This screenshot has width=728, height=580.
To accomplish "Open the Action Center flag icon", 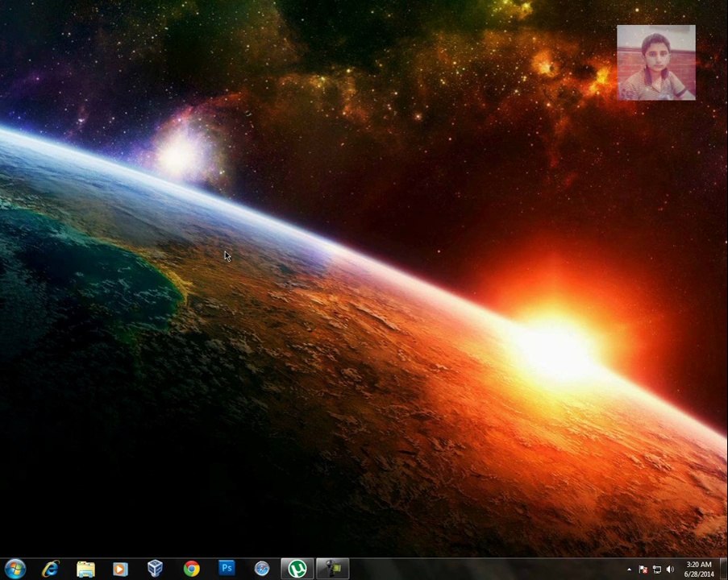I will click(643, 570).
